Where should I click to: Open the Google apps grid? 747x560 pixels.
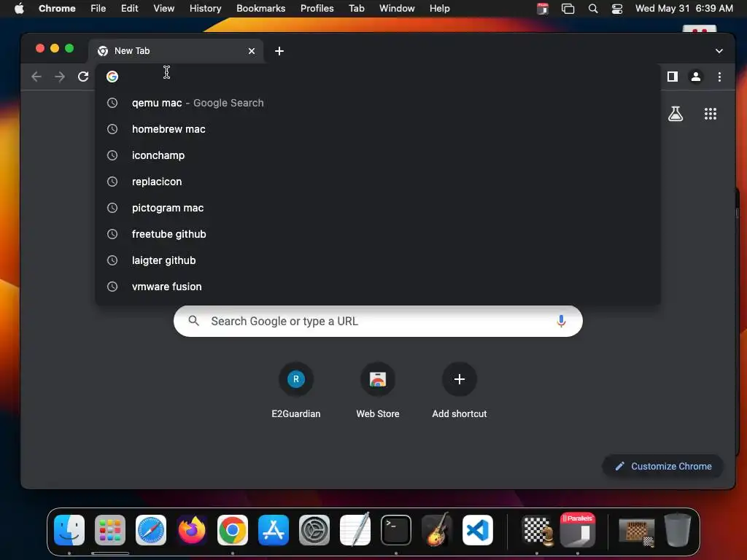click(711, 114)
